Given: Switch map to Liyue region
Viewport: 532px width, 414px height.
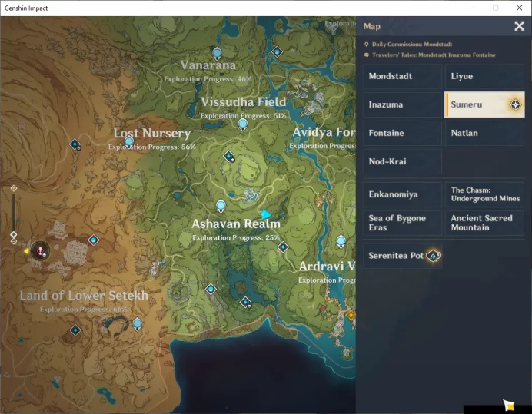Looking at the screenshot, I should pos(484,76).
